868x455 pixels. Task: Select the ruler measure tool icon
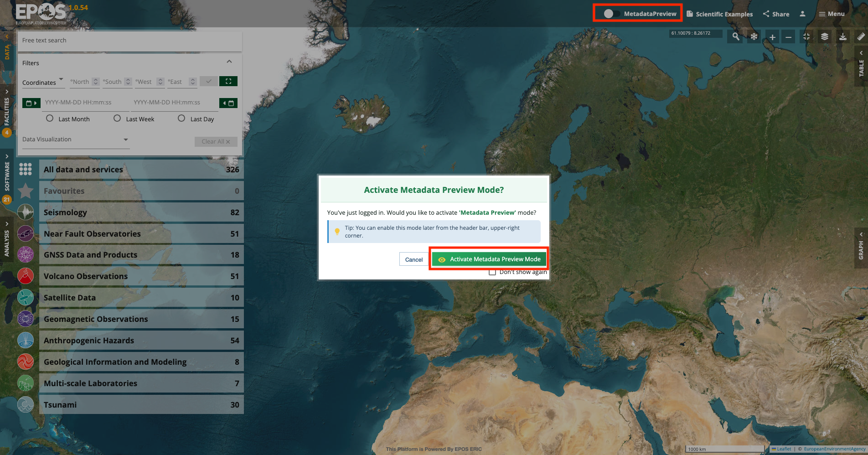point(861,36)
